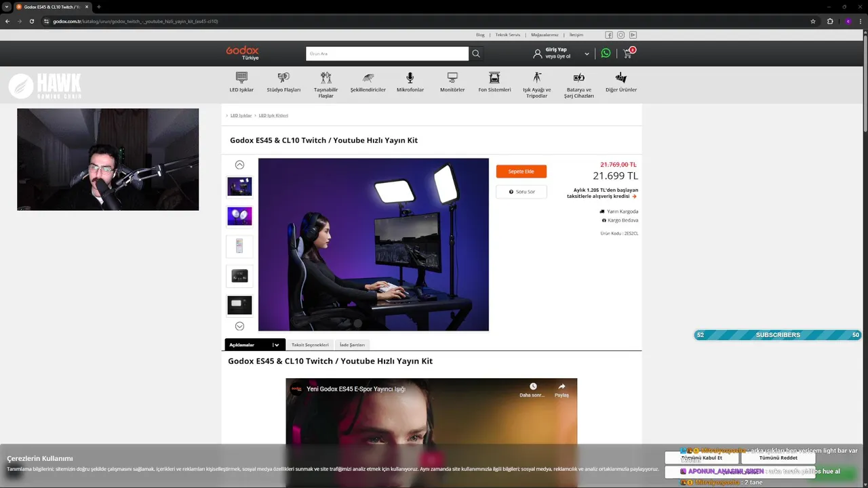Open a new browser tab

point(99,7)
